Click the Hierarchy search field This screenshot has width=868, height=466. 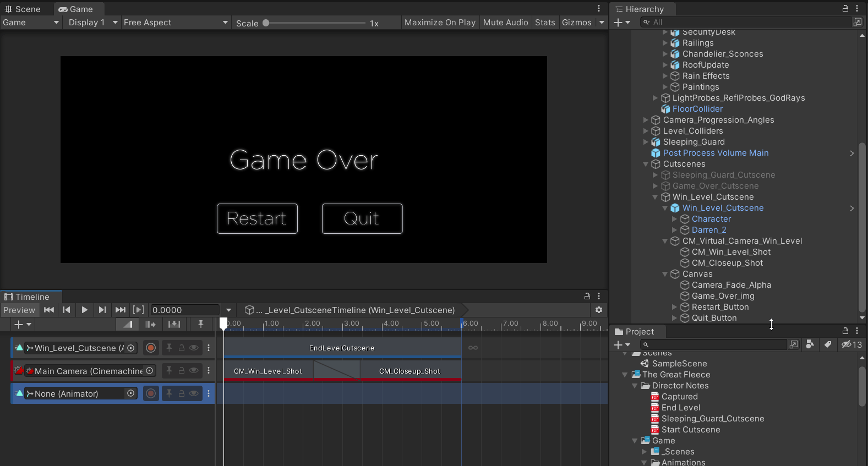tap(746, 22)
